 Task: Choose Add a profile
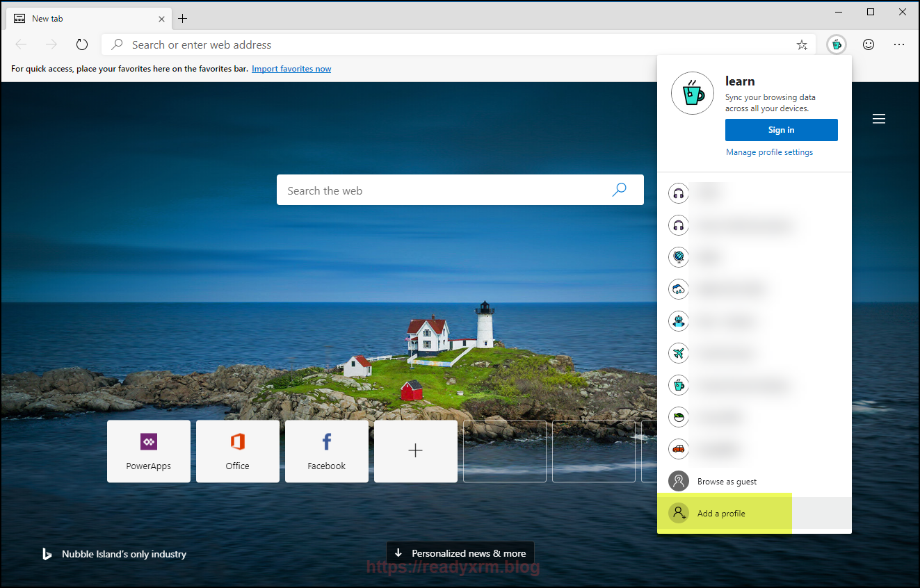pos(721,514)
